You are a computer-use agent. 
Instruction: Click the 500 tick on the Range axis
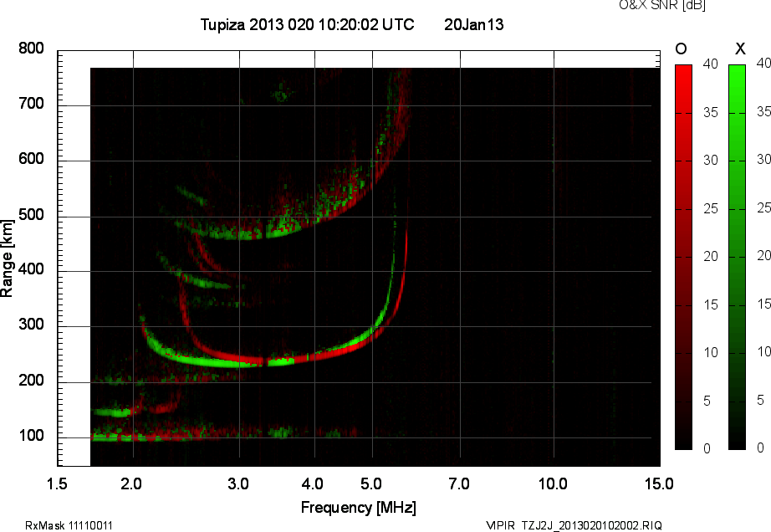[31, 215]
